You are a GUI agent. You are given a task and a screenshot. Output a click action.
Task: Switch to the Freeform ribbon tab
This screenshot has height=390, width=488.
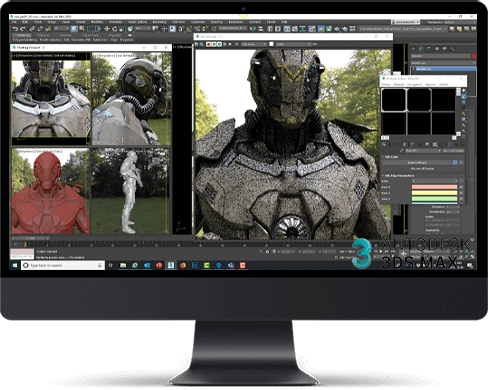[43, 35]
